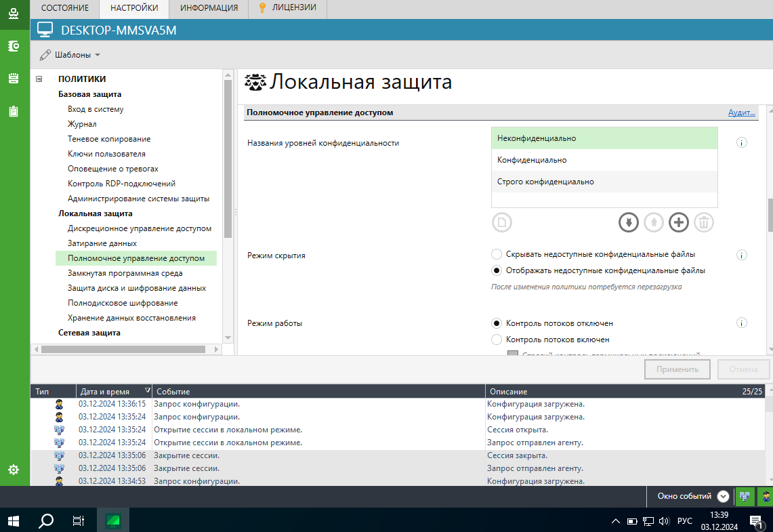Show info for confidentiality level names
Viewport: 773px width, 532px height.
coord(741,142)
